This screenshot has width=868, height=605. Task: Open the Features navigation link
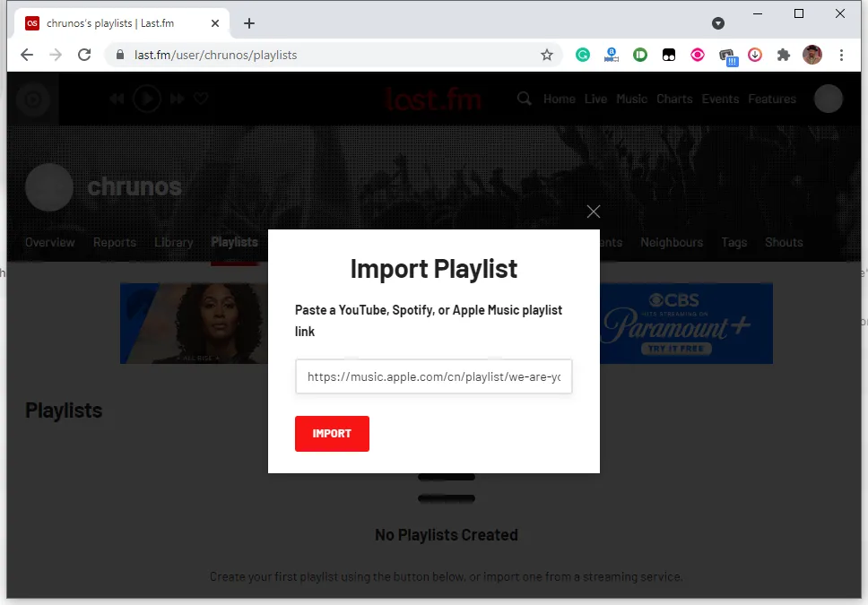tap(772, 99)
